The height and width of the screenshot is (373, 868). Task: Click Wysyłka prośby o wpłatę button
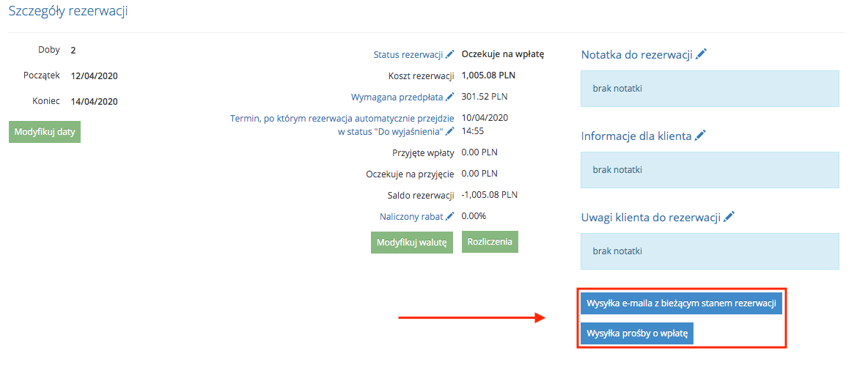click(x=637, y=333)
